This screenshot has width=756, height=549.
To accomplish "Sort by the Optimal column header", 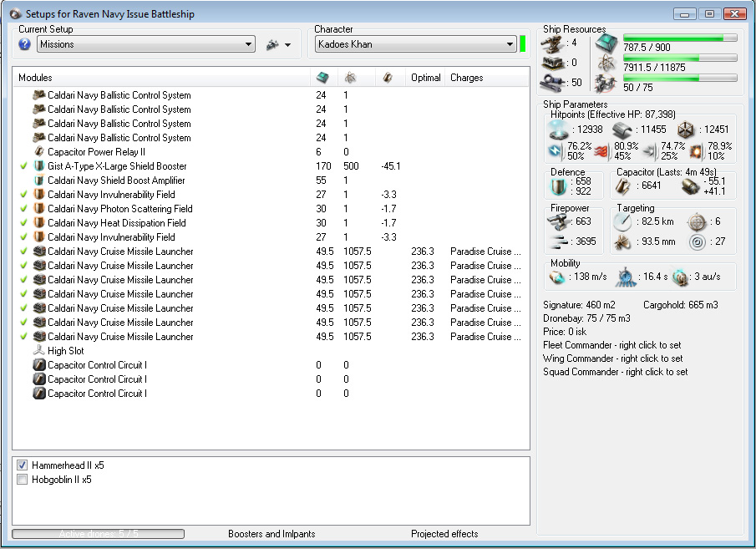I will click(425, 78).
